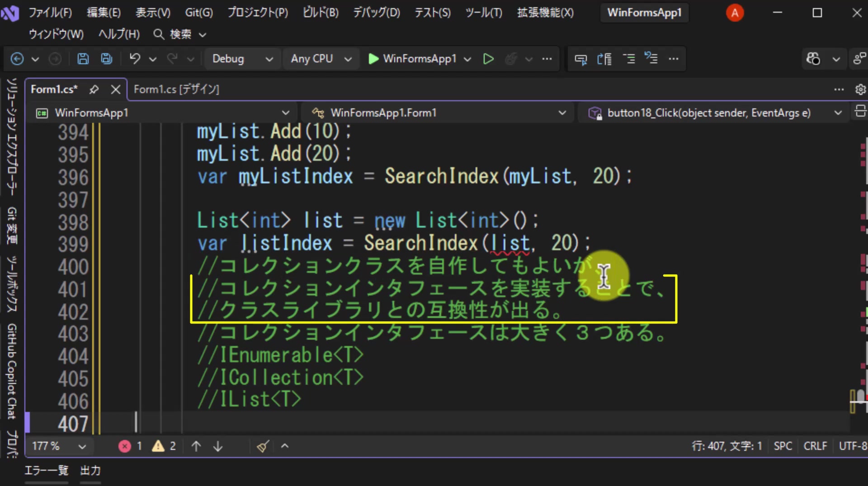
Task: Start WinFormsApp1 with green play button
Action: pos(373,59)
